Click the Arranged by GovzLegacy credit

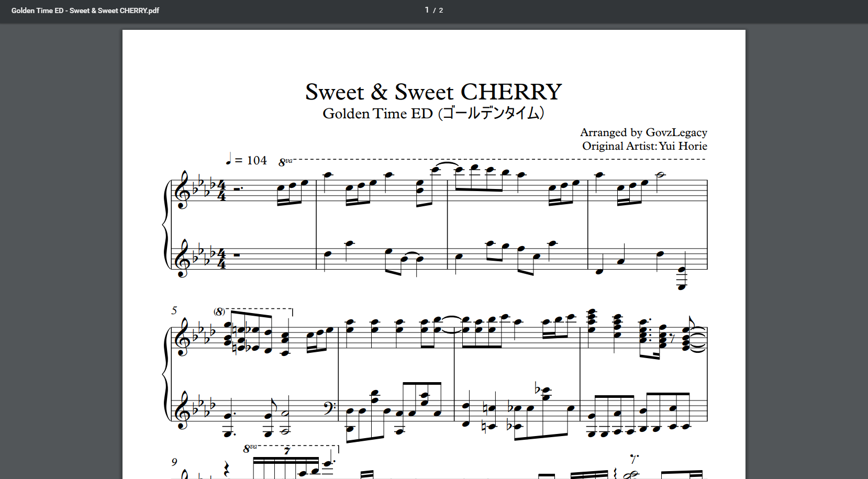643,132
